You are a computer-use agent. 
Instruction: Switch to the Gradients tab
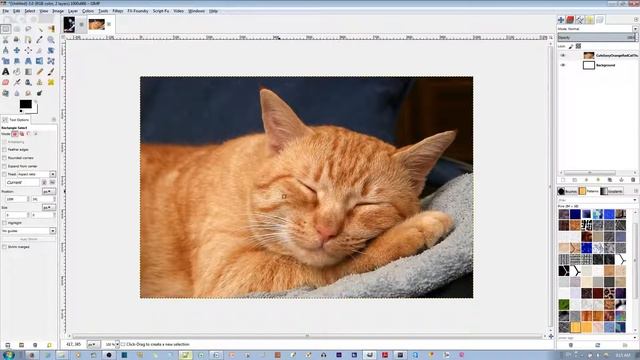coord(612,191)
